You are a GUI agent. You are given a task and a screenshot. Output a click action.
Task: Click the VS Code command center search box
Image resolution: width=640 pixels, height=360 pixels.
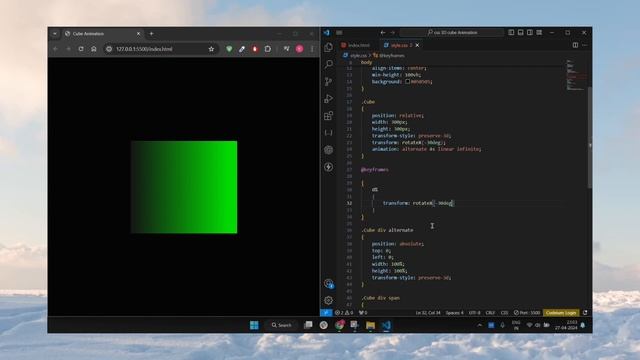pyautogui.click(x=451, y=33)
